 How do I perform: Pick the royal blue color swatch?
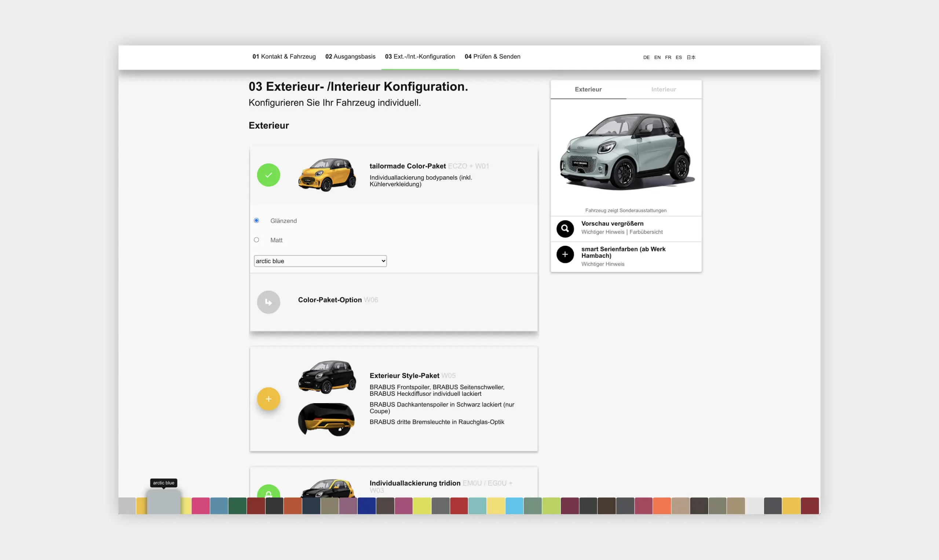click(x=367, y=506)
